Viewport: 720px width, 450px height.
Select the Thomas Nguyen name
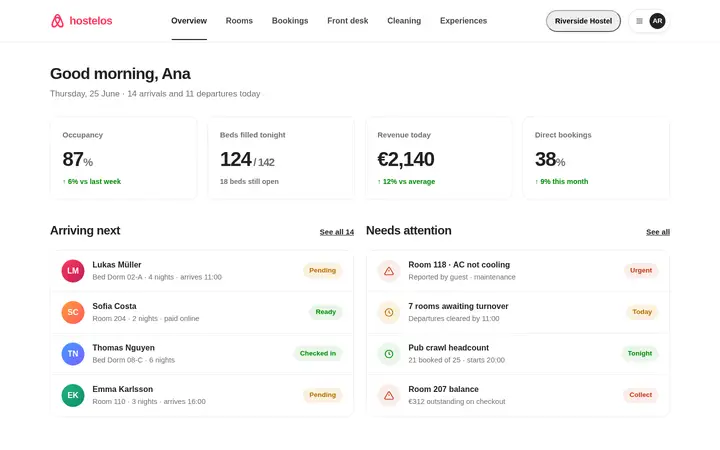[x=124, y=348]
